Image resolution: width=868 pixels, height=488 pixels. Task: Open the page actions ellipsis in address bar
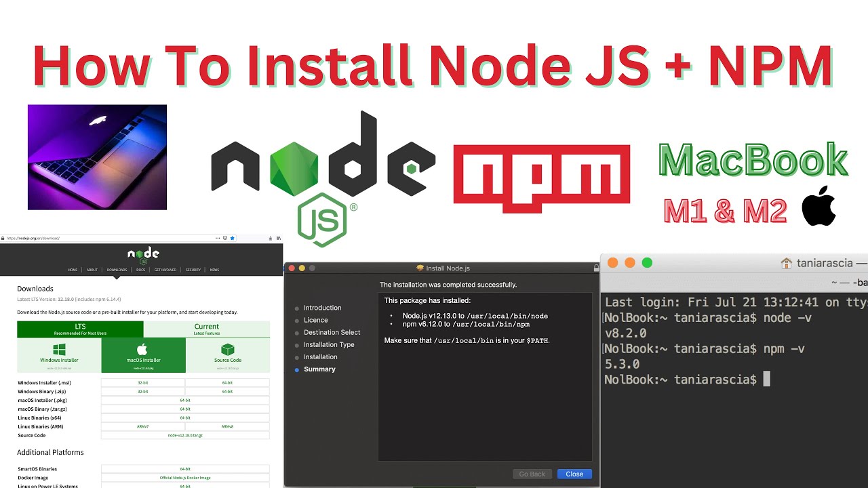pyautogui.click(x=218, y=238)
